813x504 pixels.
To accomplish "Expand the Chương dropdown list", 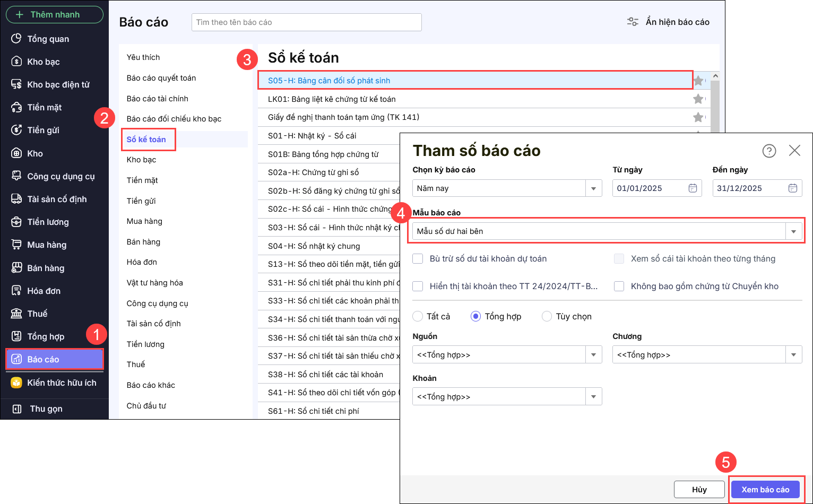I will click(793, 355).
